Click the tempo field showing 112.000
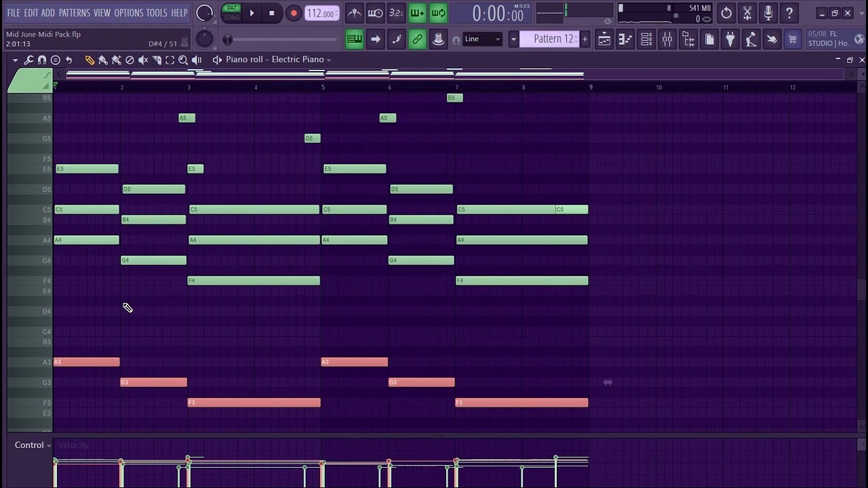 coord(321,13)
